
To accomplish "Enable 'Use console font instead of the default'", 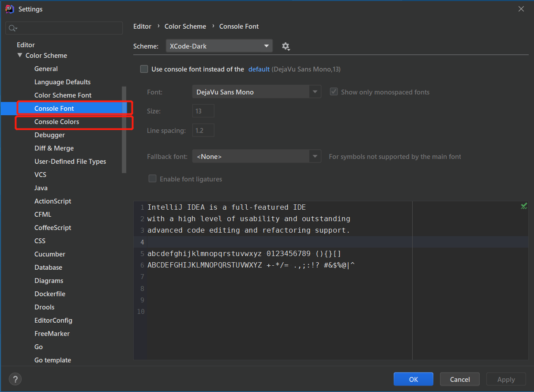I will pyautogui.click(x=144, y=69).
